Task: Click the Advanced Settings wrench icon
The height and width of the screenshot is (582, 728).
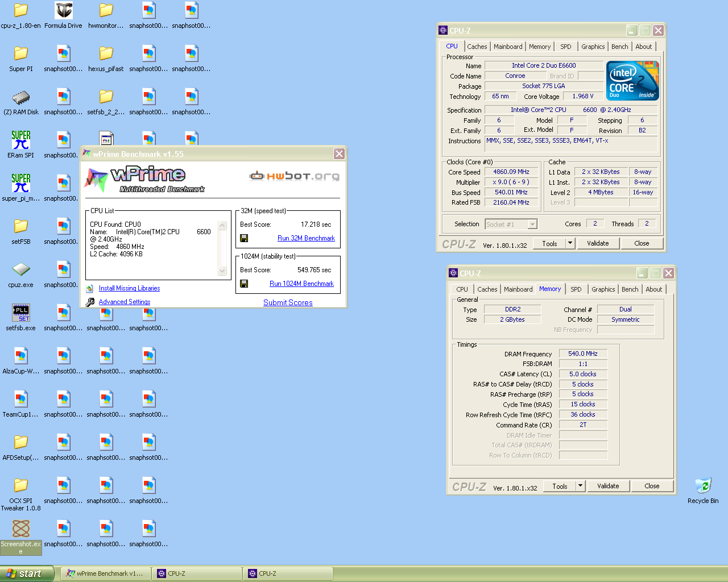Action: 90,302
